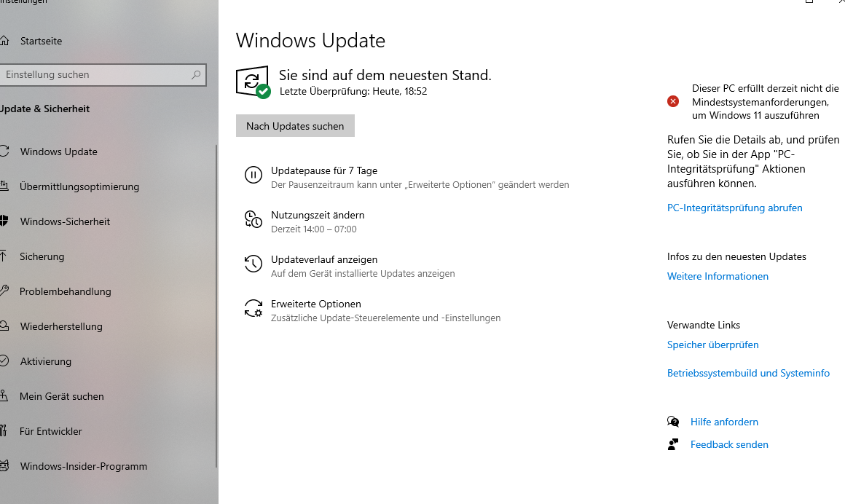Click 'Letzte Überprüfung: Heute, 18:52' text
Viewport: 845px width, 504px height.
tap(353, 91)
